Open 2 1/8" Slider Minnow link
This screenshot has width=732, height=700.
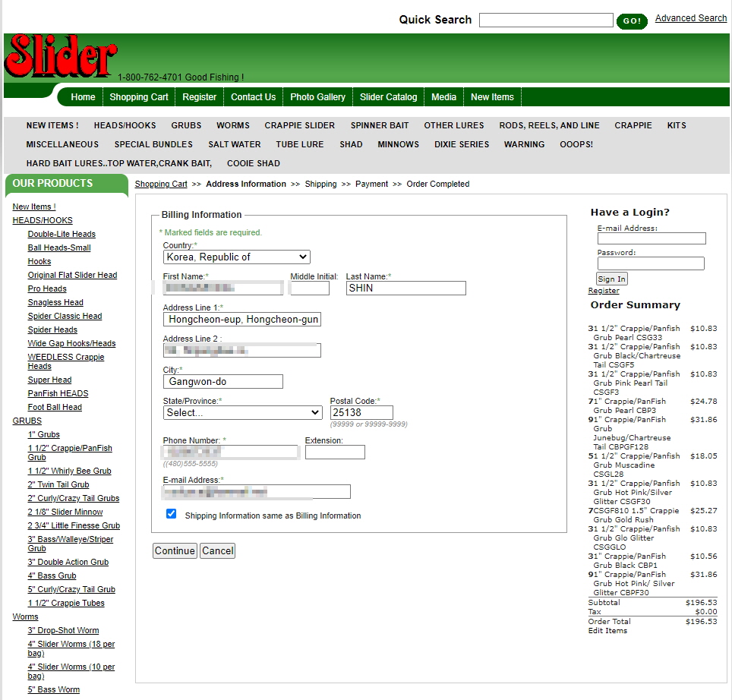pyautogui.click(x=65, y=512)
